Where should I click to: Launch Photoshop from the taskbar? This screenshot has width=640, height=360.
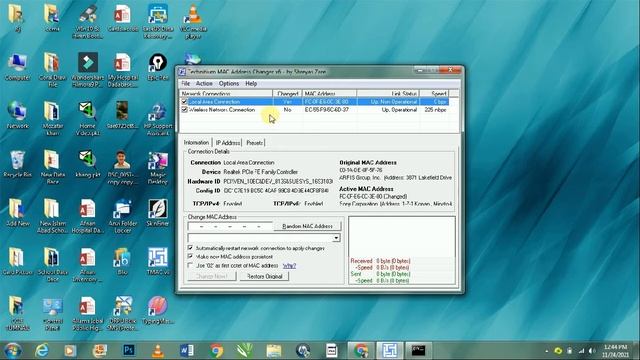click(129, 350)
